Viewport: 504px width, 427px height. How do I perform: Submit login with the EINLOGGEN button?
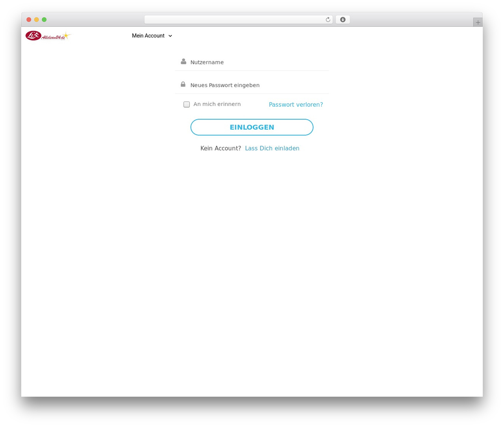click(252, 127)
